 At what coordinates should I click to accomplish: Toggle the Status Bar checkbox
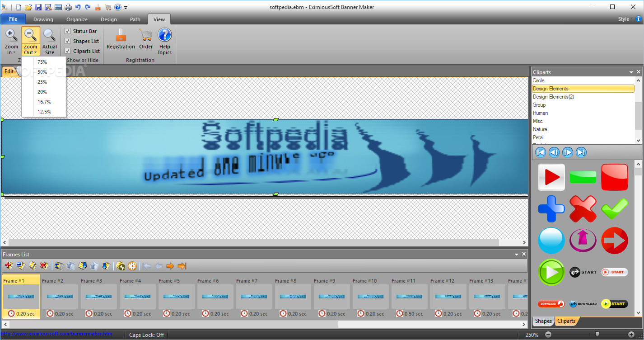(x=68, y=31)
